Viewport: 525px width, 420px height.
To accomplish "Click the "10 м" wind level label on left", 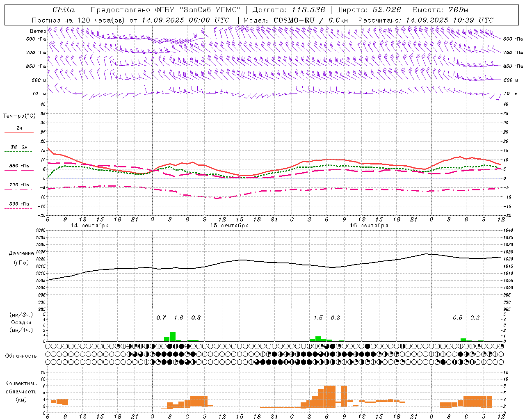I will (x=39, y=94).
